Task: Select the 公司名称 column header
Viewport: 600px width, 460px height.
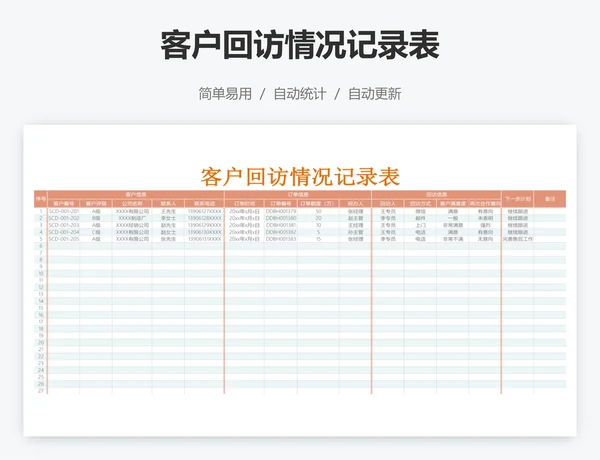Action: click(x=132, y=204)
